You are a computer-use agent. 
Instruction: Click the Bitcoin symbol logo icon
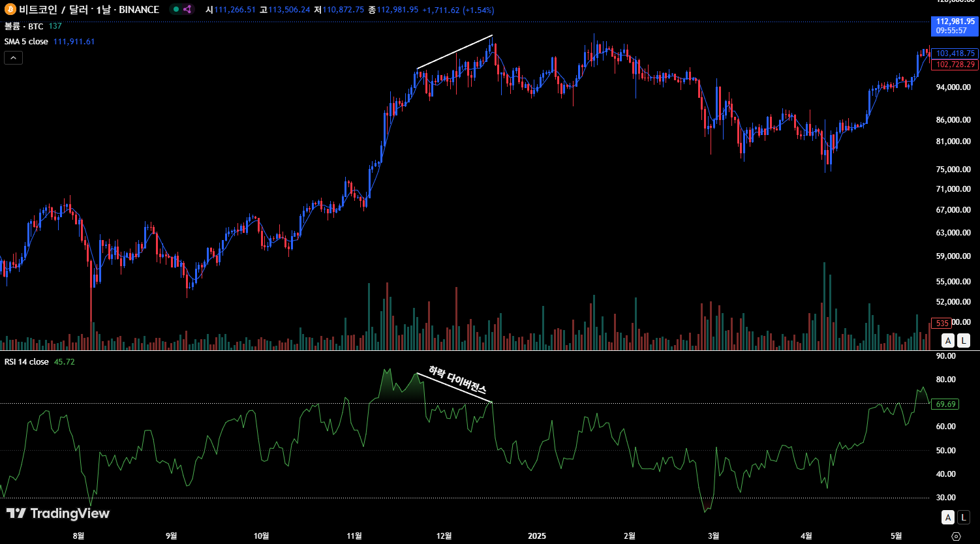click(10, 10)
